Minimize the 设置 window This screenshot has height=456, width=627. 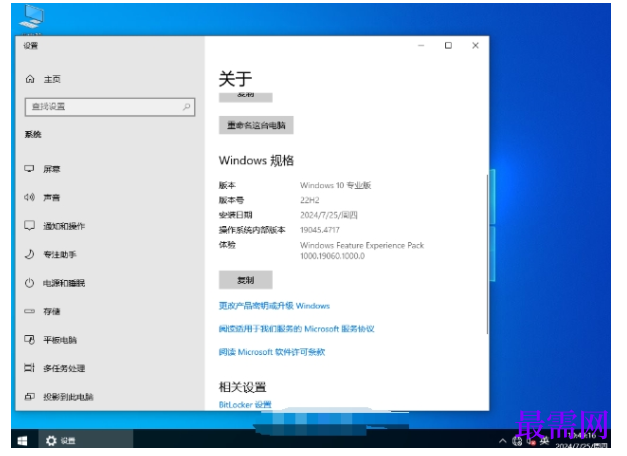click(421, 46)
